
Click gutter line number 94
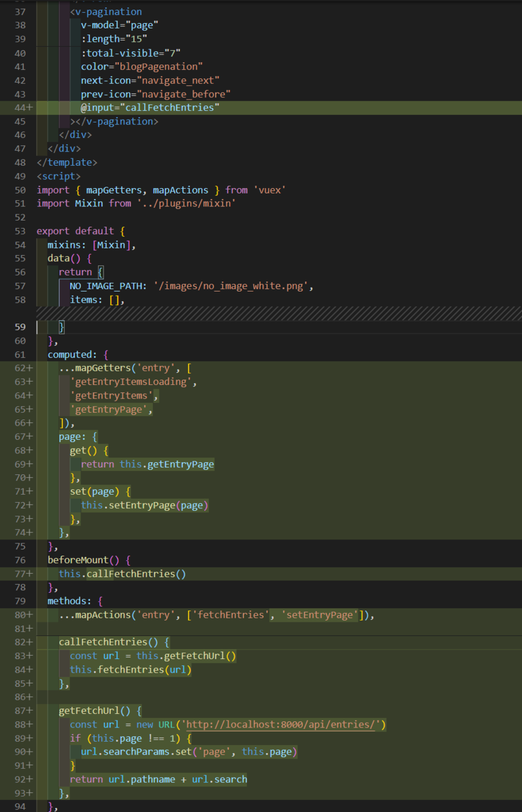click(x=20, y=807)
